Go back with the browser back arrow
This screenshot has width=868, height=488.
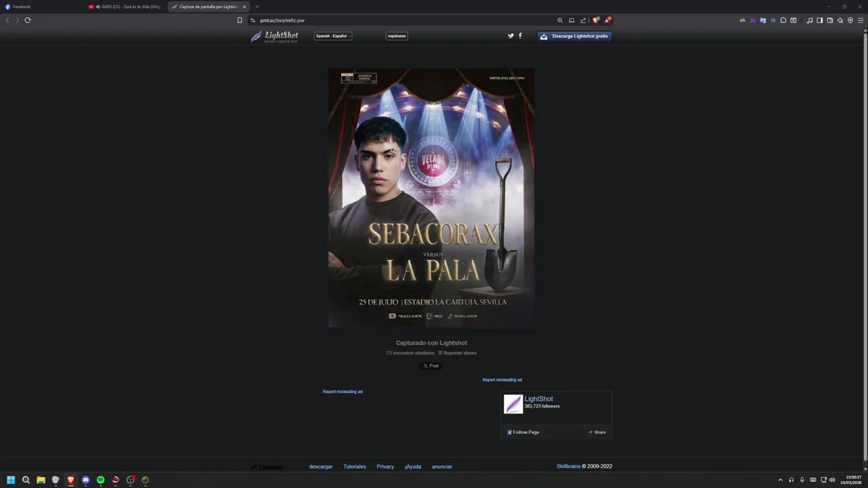(x=7, y=20)
